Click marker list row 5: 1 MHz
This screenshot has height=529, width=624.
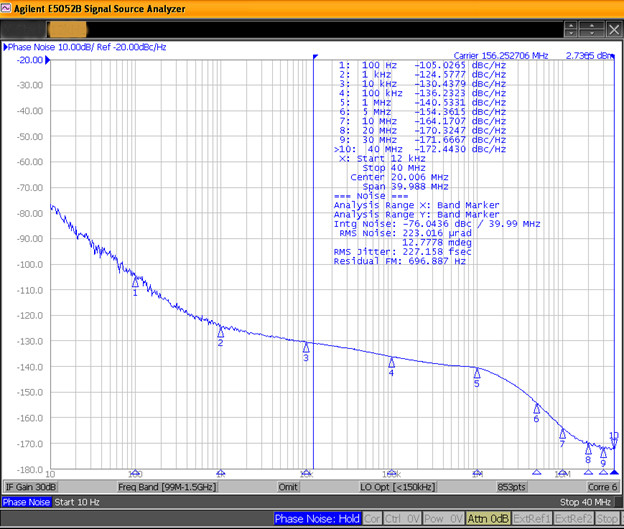pyautogui.click(x=422, y=102)
